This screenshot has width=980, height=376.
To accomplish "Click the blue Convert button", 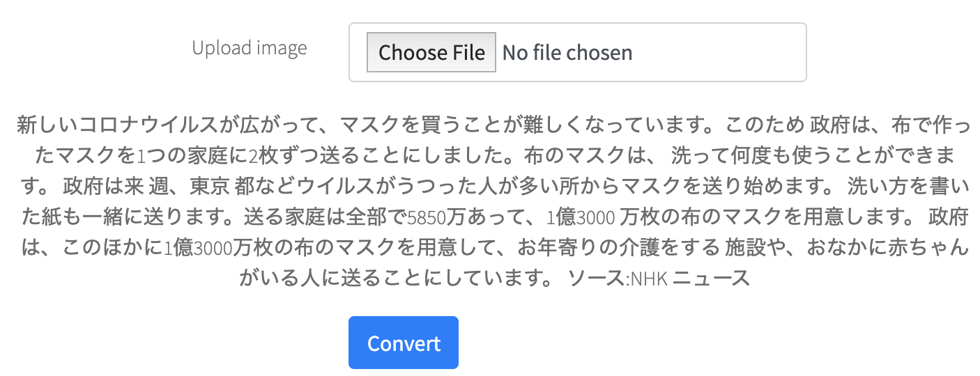I will [x=404, y=343].
